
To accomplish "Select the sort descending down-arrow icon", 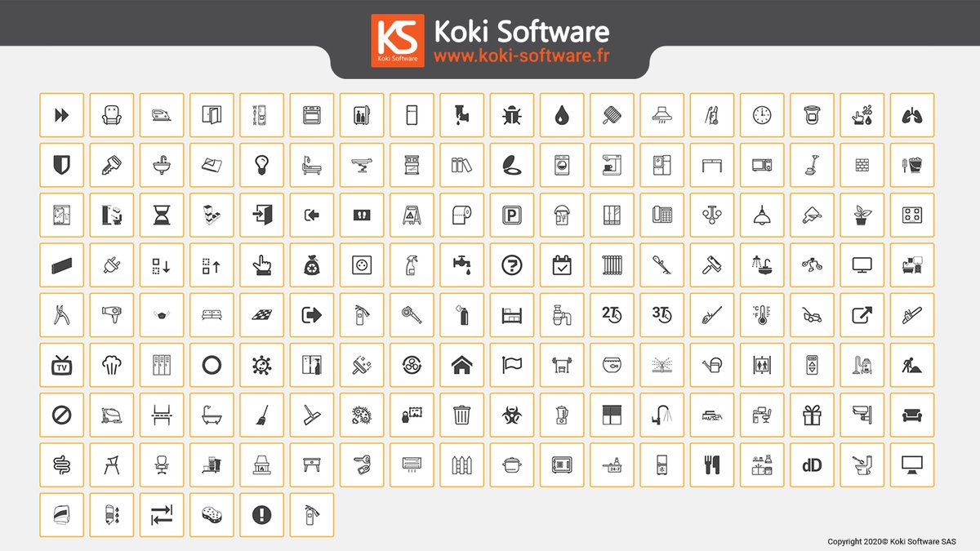I will click(162, 265).
